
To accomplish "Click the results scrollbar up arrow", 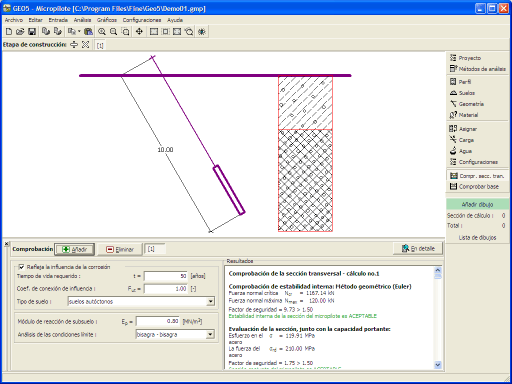I will tap(438, 270).
